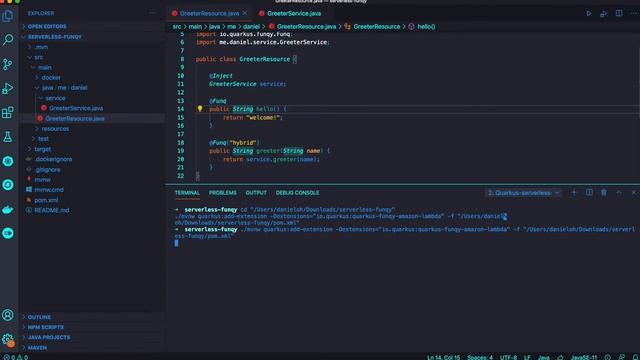Viewport: 640px width, 360px height.
Task: Click the lightbulb quick-fix on line 14
Action: [x=200, y=109]
